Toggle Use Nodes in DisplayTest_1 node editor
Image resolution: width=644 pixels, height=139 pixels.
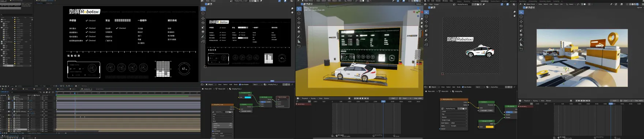coord(240,84)
